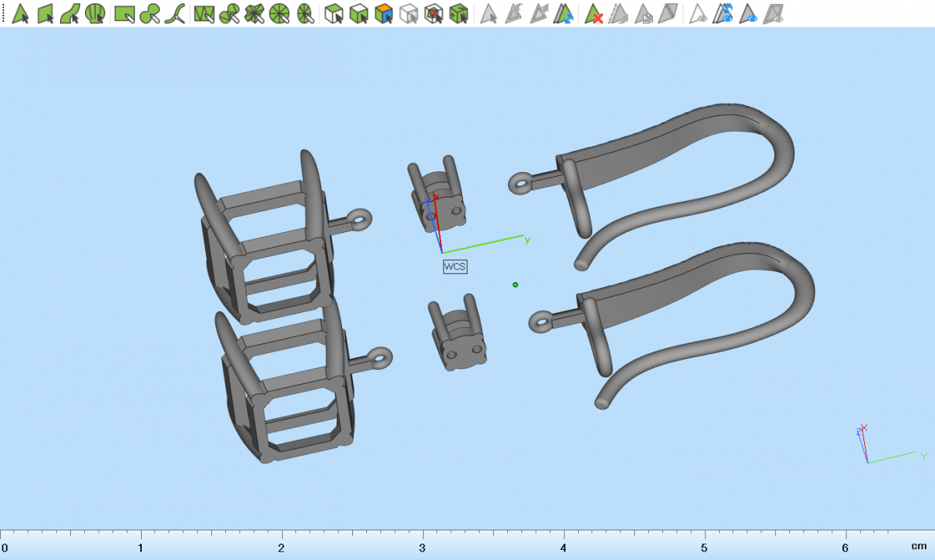Click the solid green cube icon
The width and height of the screenshot is (935, 560).
(459, 13)
